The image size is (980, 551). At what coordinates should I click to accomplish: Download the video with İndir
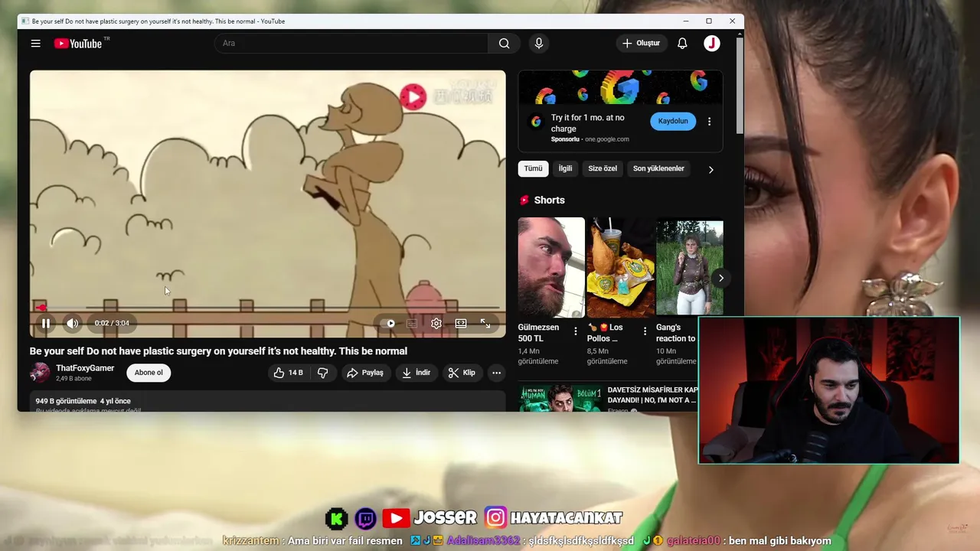[x=416, y=373]
